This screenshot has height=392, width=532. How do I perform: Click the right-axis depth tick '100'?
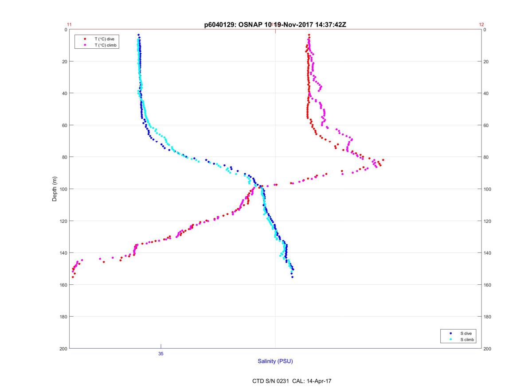point(488,189)
